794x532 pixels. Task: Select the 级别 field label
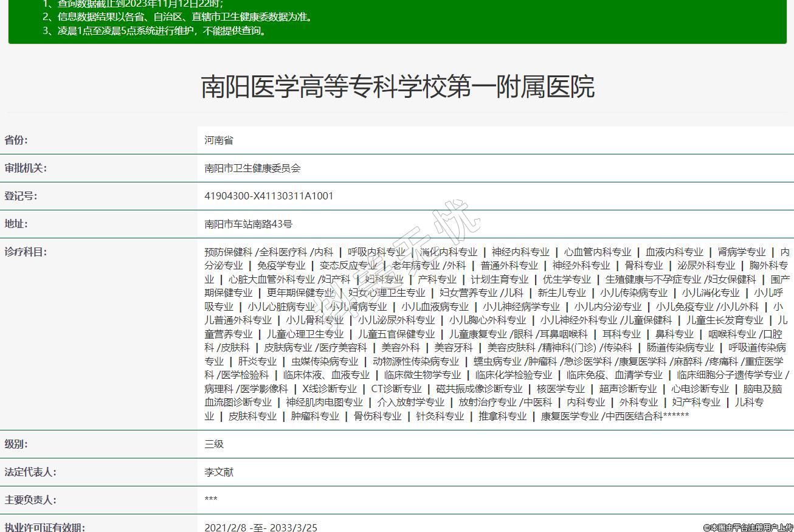16,444
